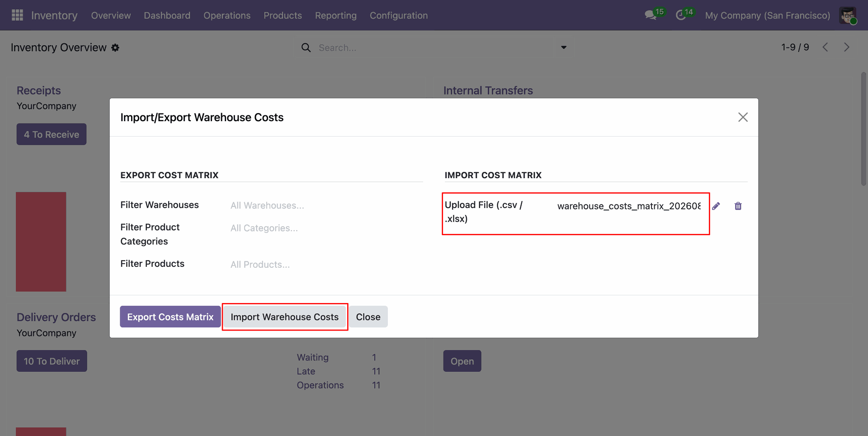Click the Close button in dialog
The width and height of the screenshot is (868, 436).
click(x=368, y=317)
